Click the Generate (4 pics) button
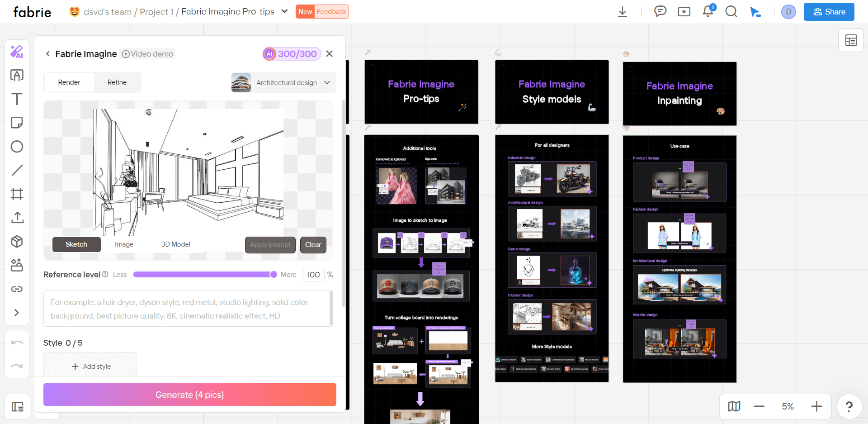 pyautogui.click(x=189, y=395)
